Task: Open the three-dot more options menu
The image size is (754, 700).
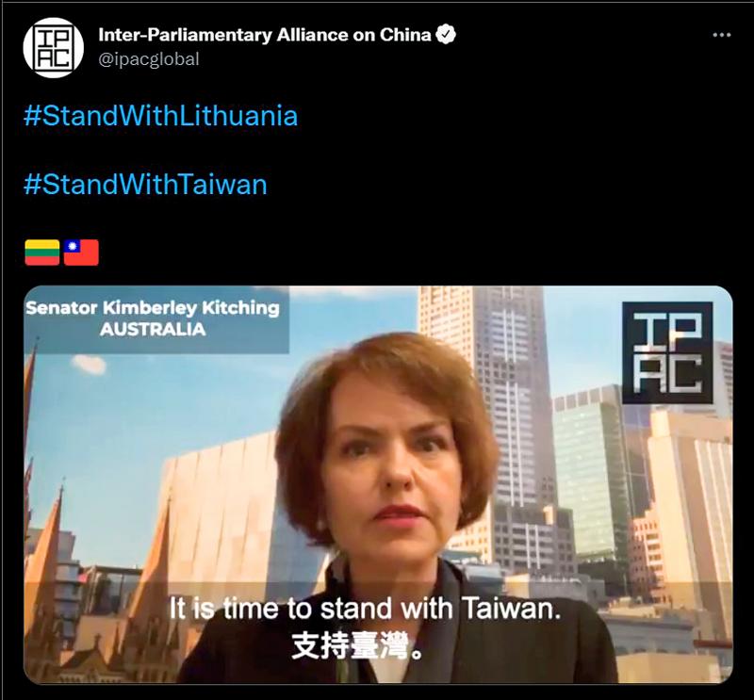Action: 721,35
